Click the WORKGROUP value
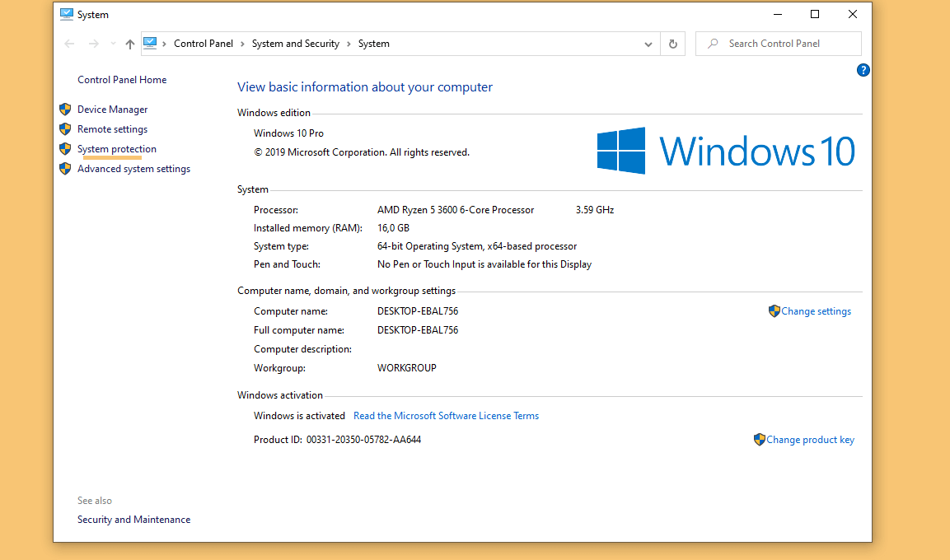 coord(406,368)
